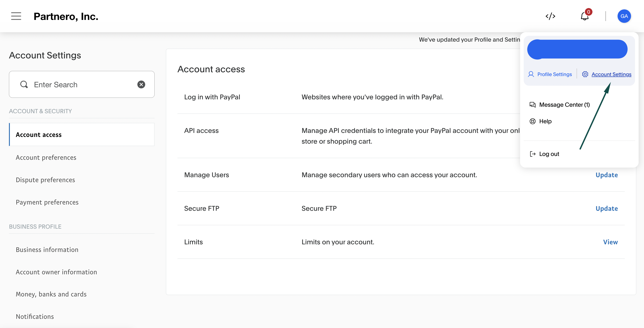Click the Account Settings page heading
644x328 pixels.
tap(45, 55)
